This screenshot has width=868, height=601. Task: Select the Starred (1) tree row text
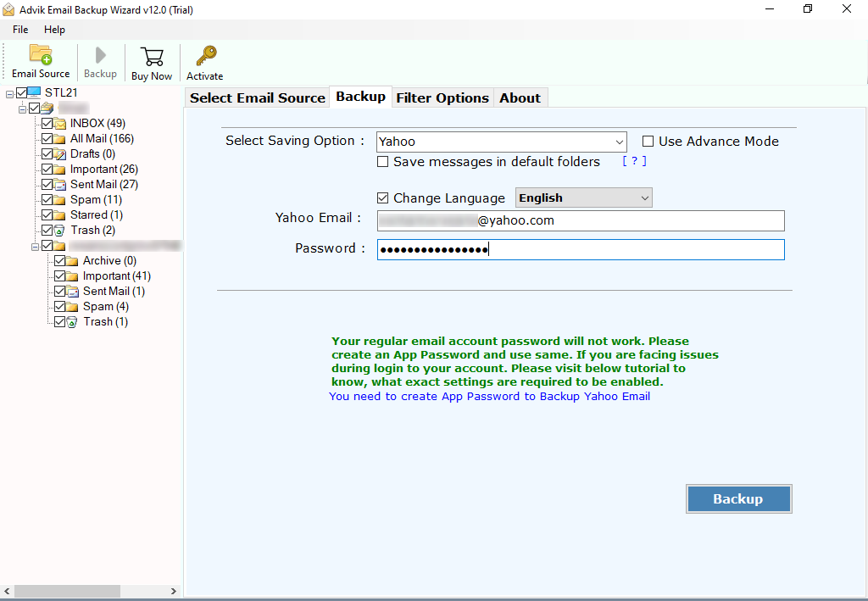click(97, 214)
